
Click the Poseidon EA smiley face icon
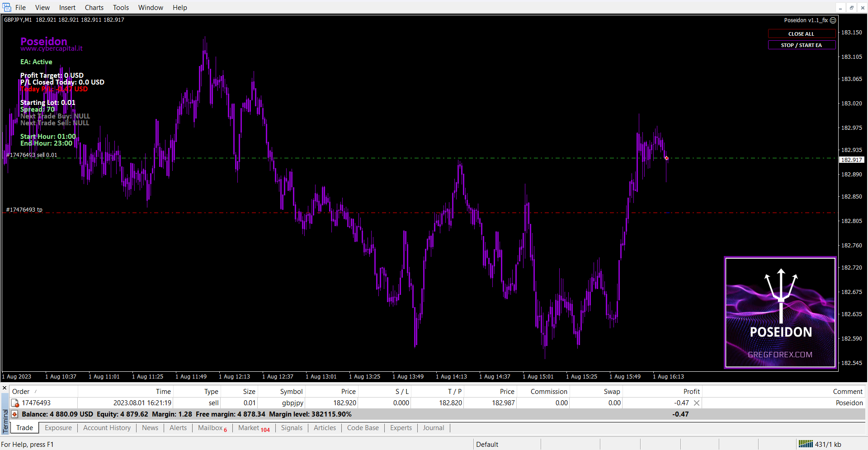pos(833,20)
